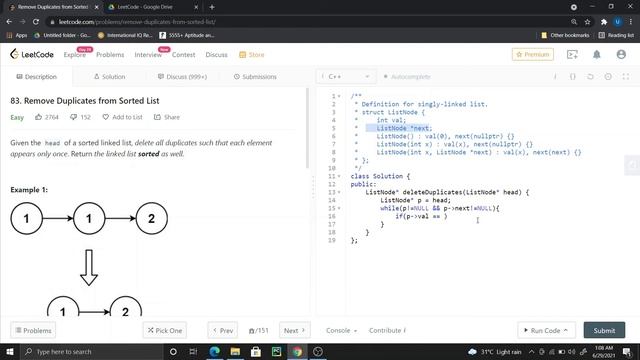
Task: Switch to the Solution tab
Action: pos(109,77)
